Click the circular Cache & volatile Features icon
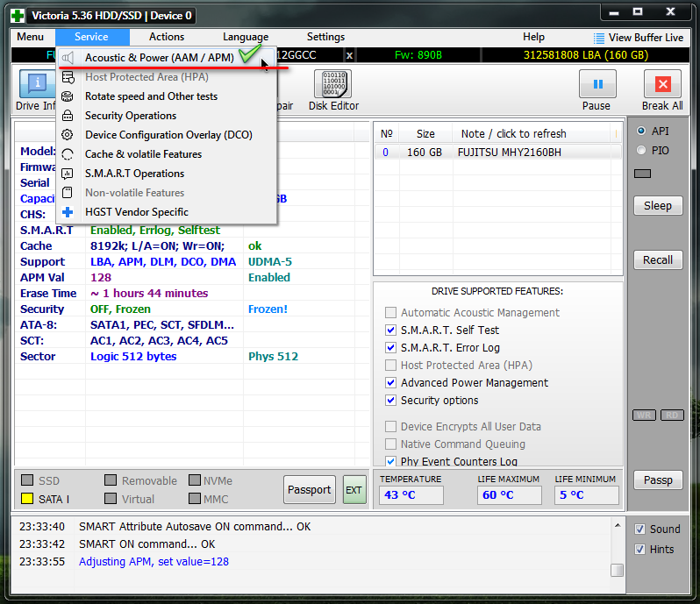This screenshot has height=604, width=700. tap(68, 154)
